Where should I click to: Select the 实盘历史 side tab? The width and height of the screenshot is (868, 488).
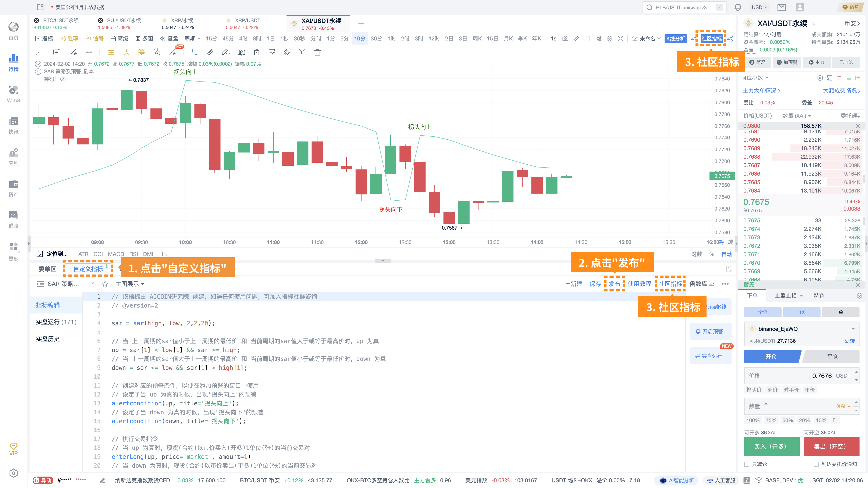click(48, 339)
